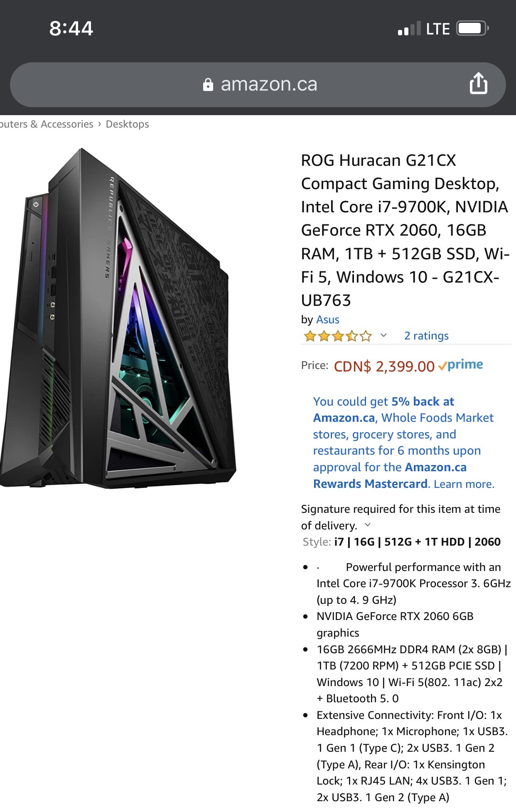
Task: Open the Asus brand link
Action: (328, 320)
